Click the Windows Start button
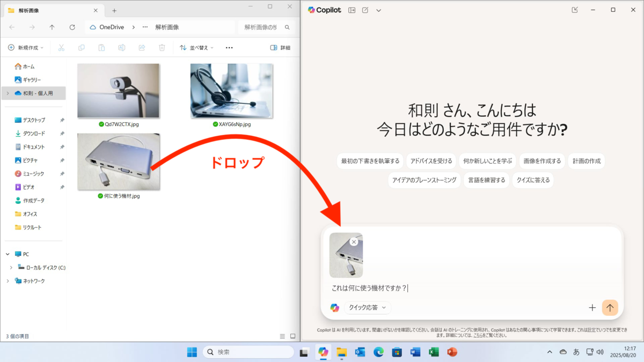This screenshot has width=644, height=362. pos(192,352)
